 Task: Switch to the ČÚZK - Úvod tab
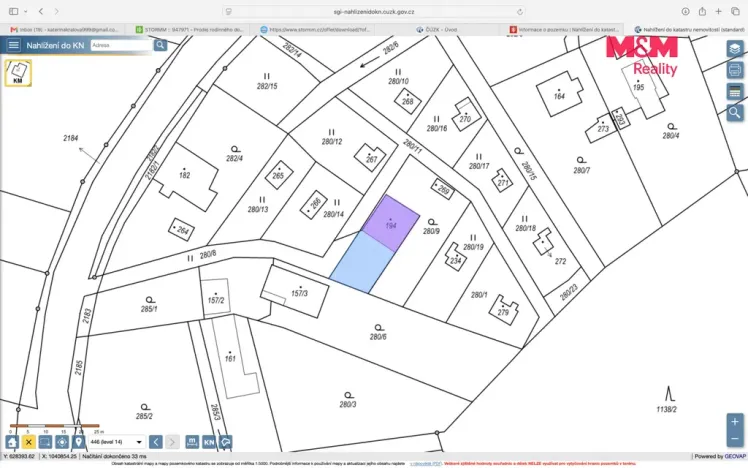point(436,30)
